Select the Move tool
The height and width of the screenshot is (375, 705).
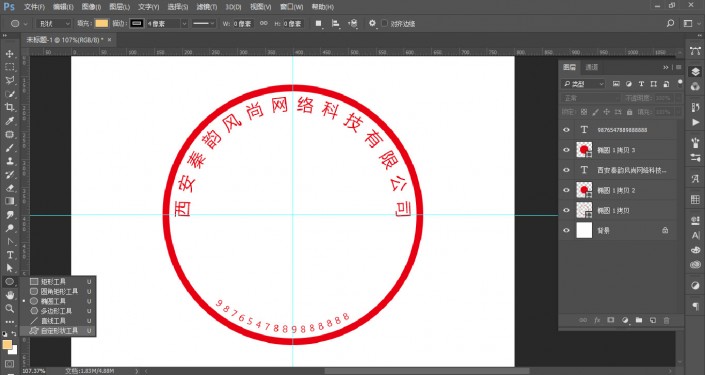point(9,54)
